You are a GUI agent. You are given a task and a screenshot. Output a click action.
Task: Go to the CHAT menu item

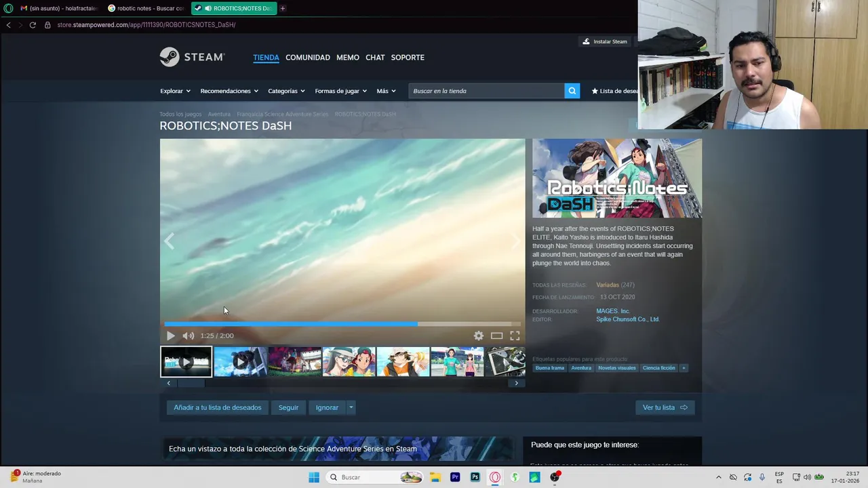pyautogui.click(x=375, y=58)
